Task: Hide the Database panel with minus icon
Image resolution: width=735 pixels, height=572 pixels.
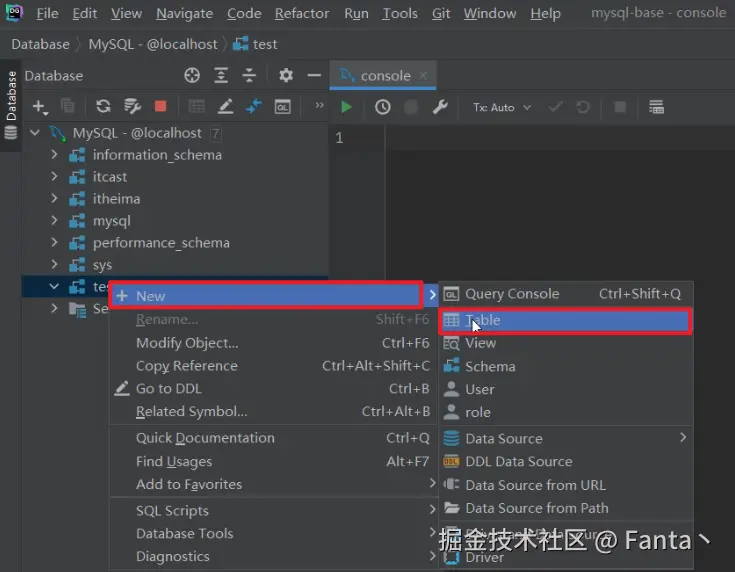Action: click(314, 75)
